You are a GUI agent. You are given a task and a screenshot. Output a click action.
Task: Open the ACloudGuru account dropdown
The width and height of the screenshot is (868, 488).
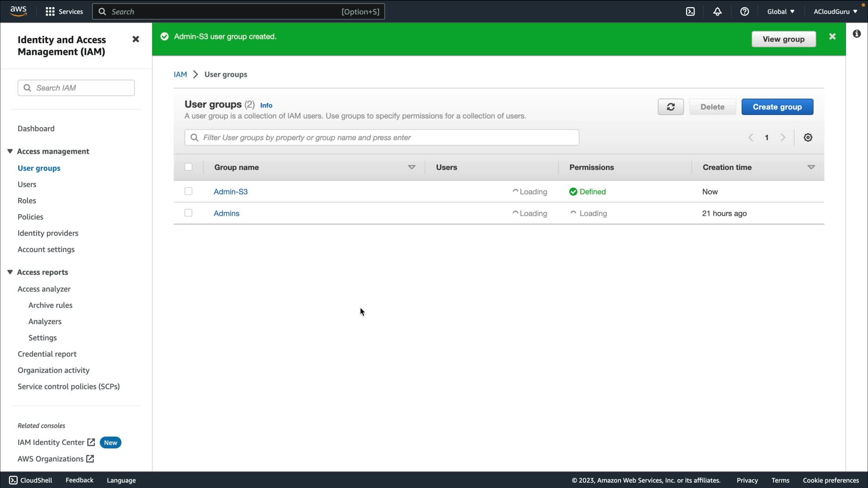click(x=835, y=12)
